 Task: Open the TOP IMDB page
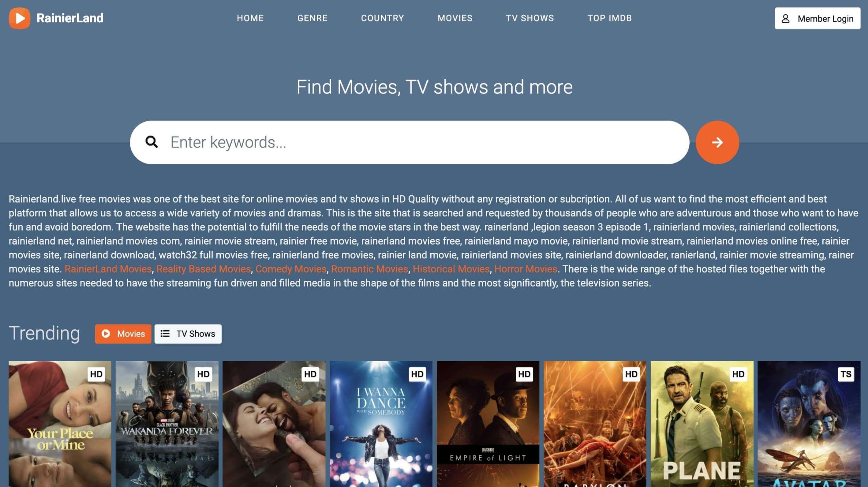pos(609,18)
